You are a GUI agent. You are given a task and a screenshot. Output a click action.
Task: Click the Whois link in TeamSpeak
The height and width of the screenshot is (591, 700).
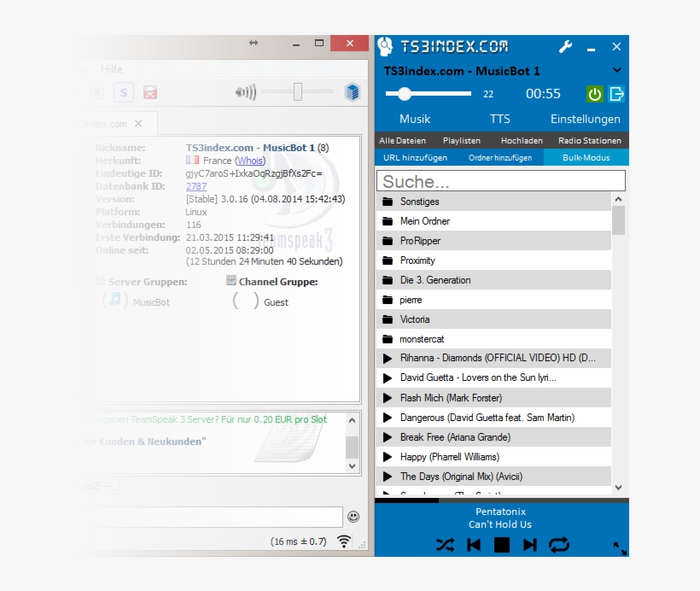click(250, 161)
